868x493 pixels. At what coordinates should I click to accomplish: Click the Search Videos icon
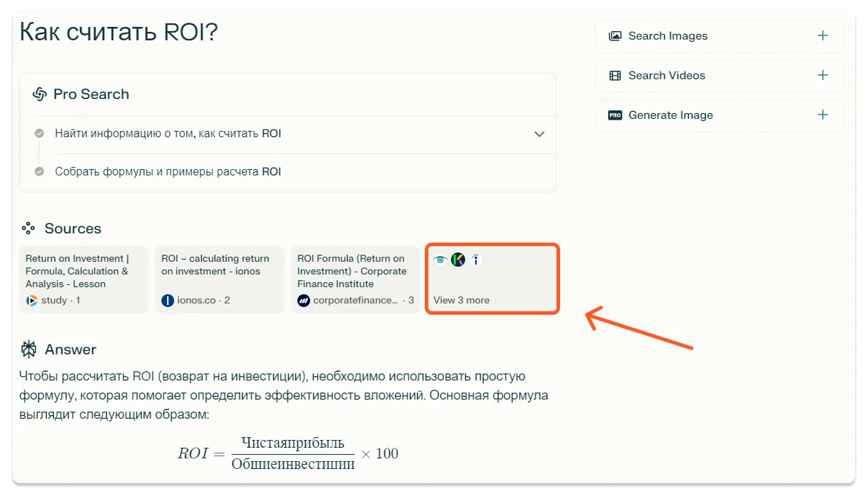pyautogui.click(x=615, y=75)
